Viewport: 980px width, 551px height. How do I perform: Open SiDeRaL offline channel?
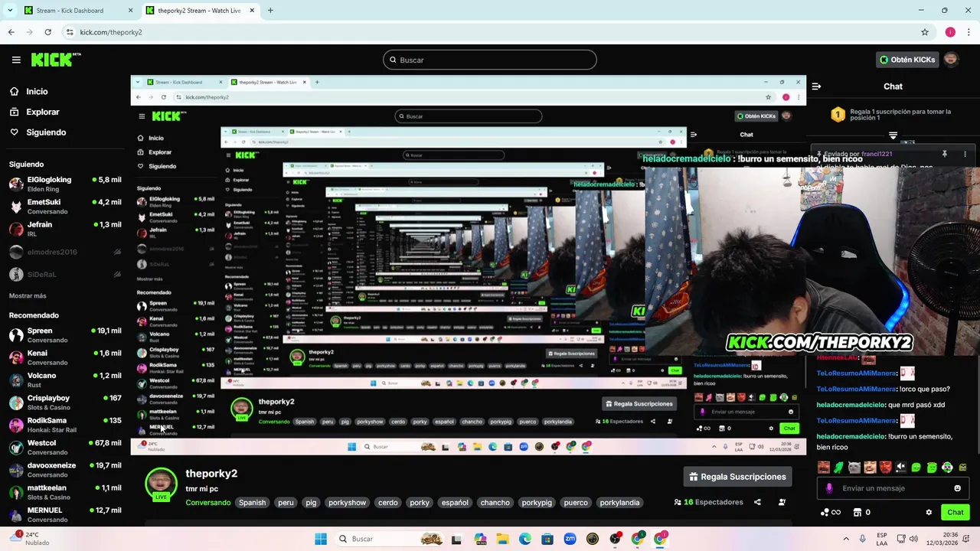point(65,274)
